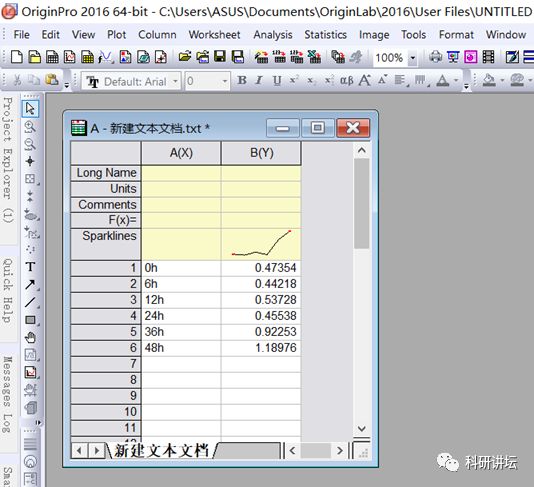Select the 新建文本文档 sheet tab
This screenshot has height=487, width=534.
[161, 450]
